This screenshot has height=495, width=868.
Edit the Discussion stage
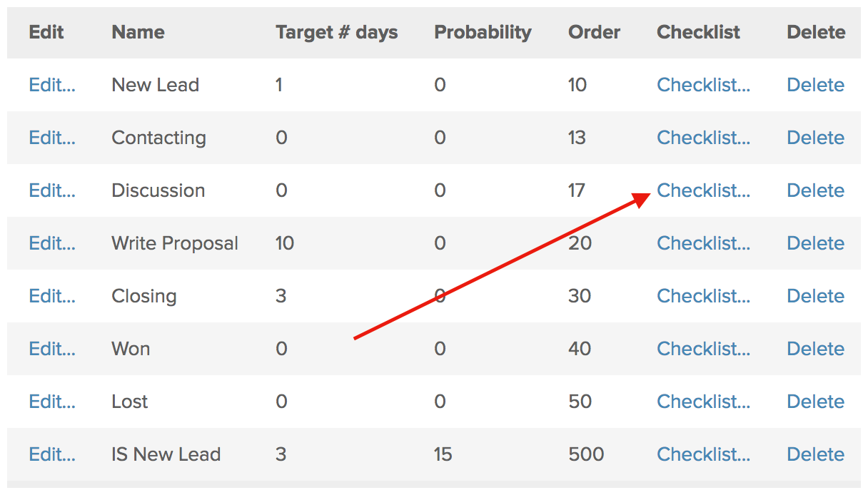click(52, 190)
